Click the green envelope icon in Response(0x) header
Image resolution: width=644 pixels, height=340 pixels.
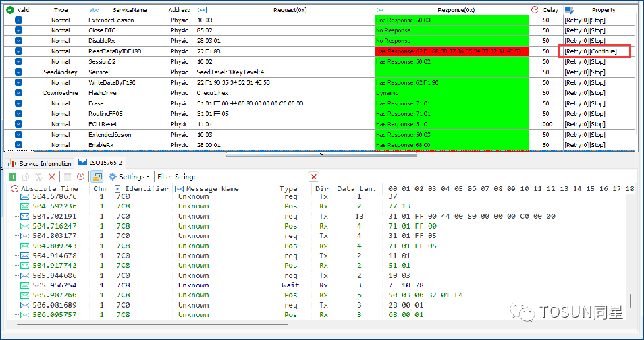(381, 10)
